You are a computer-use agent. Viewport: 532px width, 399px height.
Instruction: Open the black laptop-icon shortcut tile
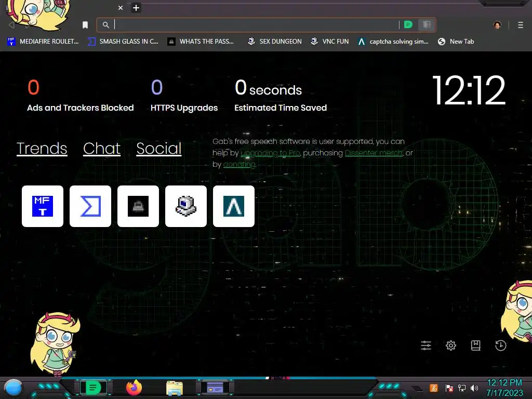pos(138,206)
